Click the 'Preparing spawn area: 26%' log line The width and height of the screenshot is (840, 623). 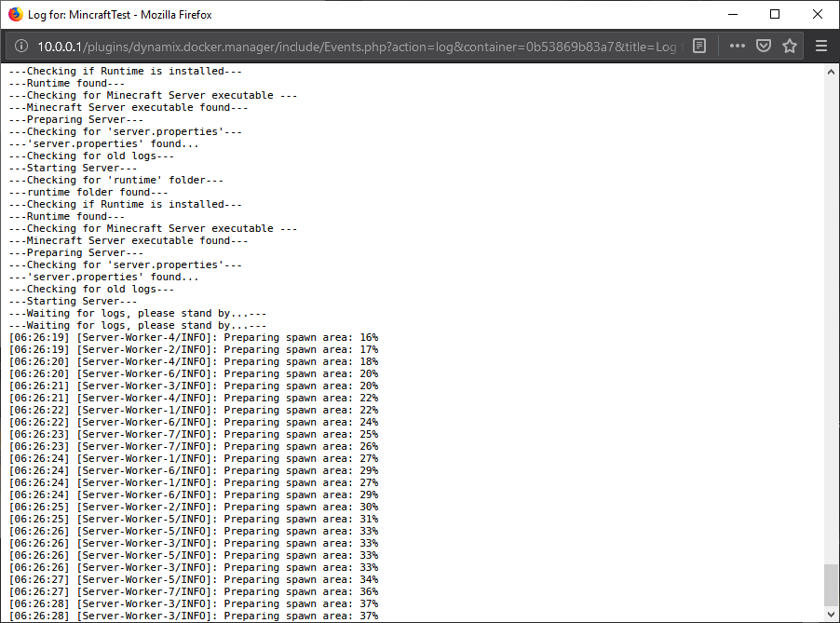pyautogui.click(x=194, y=446)
